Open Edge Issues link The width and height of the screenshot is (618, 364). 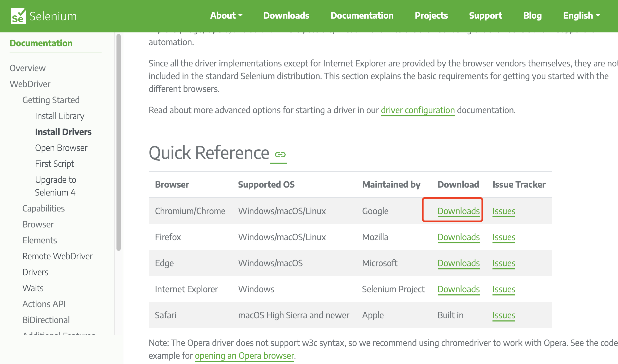(x=504, y=263)
